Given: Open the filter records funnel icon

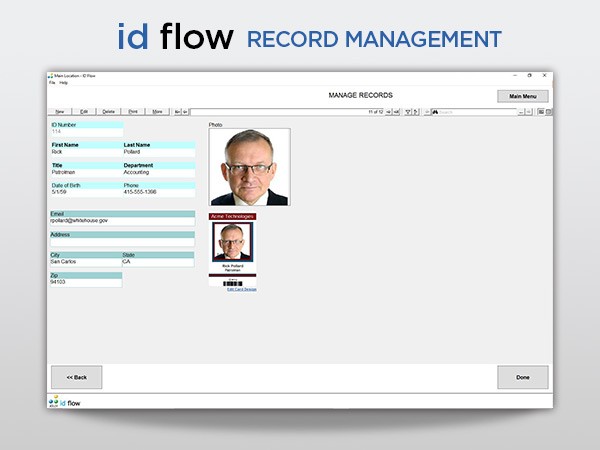Looking at the screenshot, I should tap(408, 112).
